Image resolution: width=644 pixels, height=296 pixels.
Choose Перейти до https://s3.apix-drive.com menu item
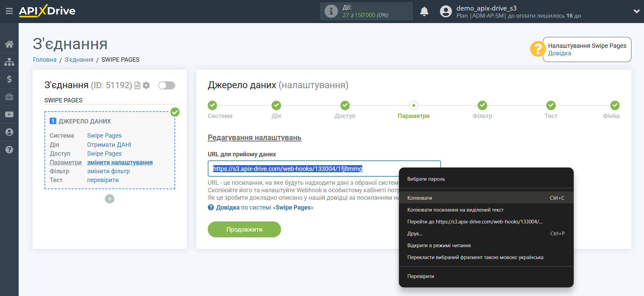486,222
